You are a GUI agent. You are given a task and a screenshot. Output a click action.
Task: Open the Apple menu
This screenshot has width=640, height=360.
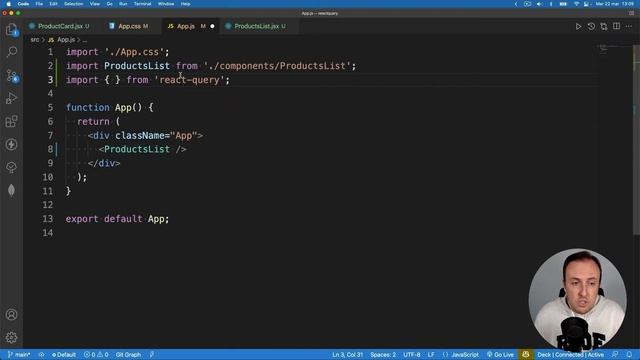[x=9, y=4]
